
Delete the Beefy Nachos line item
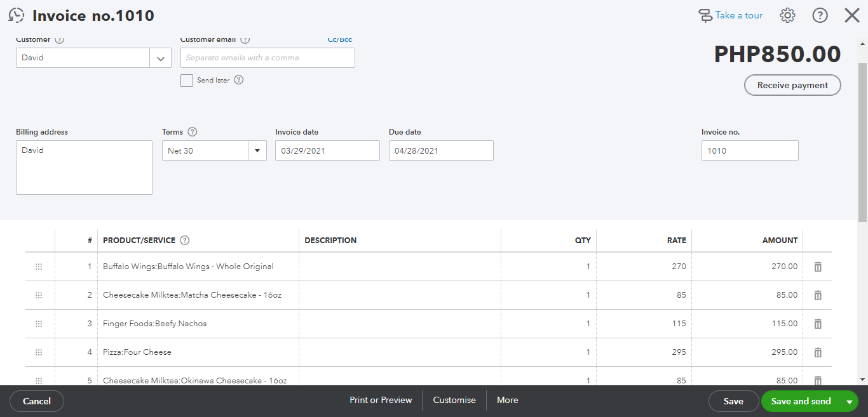point(818,324)
